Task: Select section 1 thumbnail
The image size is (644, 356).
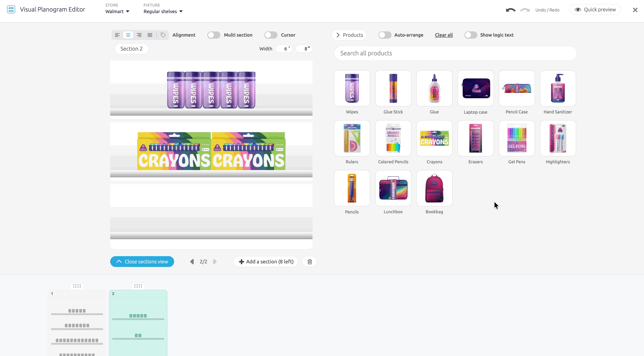Action: pos(77,323)
